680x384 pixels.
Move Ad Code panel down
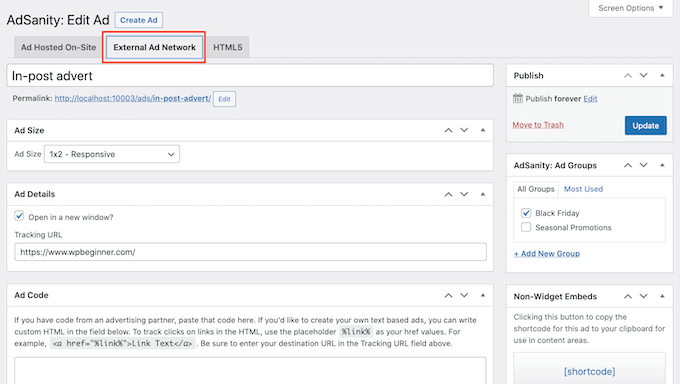pos(464,295)
